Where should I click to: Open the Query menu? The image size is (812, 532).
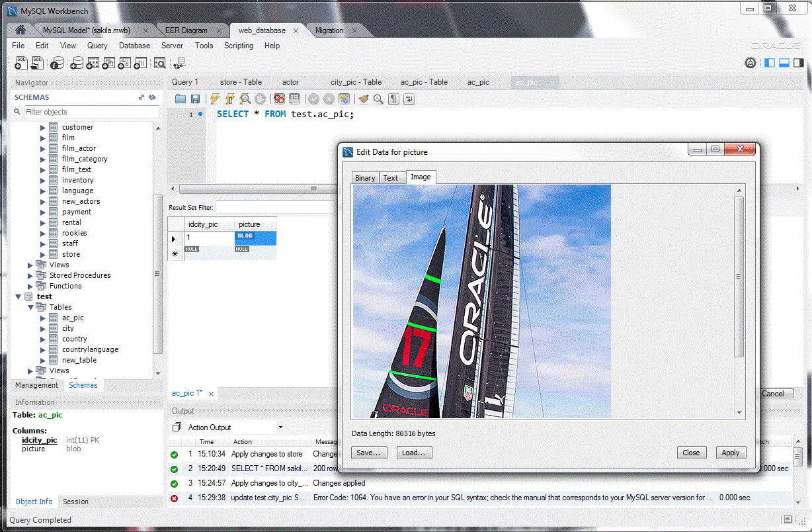click(x=97, y=45)
